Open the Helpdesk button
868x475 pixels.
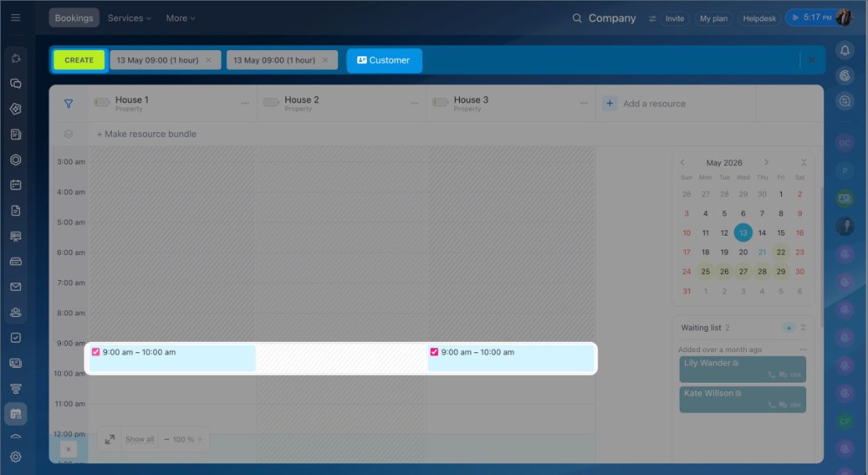(x=759, y=18)
